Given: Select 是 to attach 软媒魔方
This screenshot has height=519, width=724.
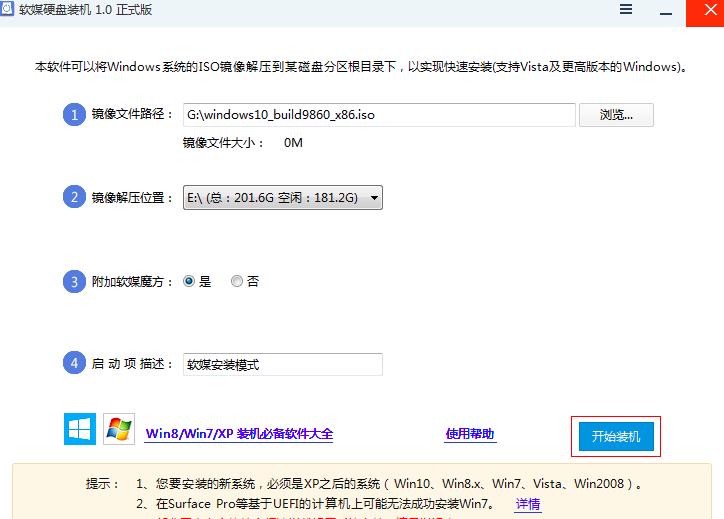Looking at the screenshot, I should point(189,281).
